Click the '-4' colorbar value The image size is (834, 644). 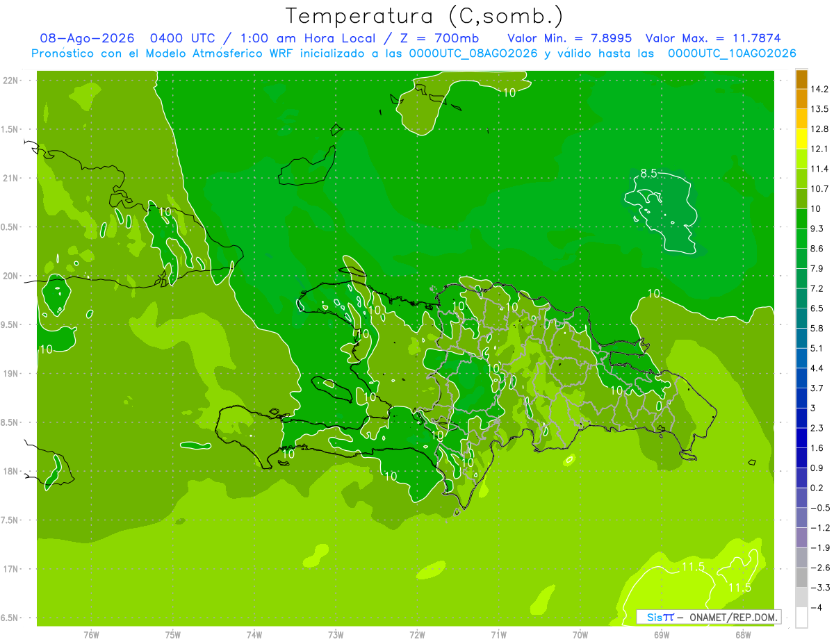[816, 607]
